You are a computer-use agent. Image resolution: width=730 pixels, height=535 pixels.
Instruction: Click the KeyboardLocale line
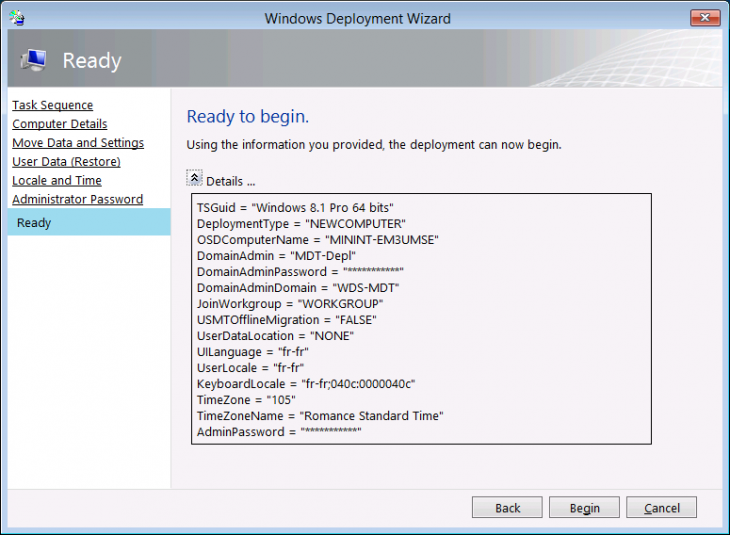pyautogui.click(x=306, y=384)
